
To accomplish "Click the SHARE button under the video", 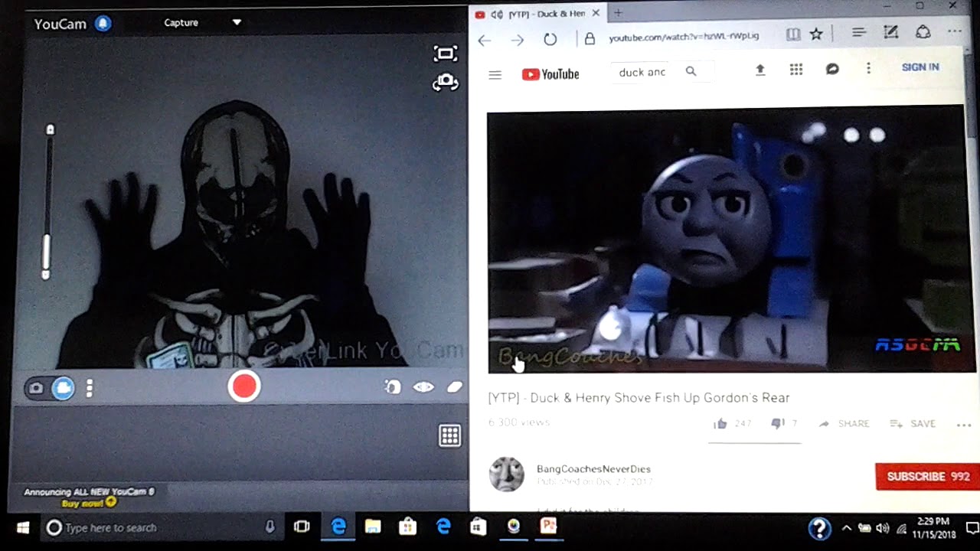I will (x=844, y=424).
